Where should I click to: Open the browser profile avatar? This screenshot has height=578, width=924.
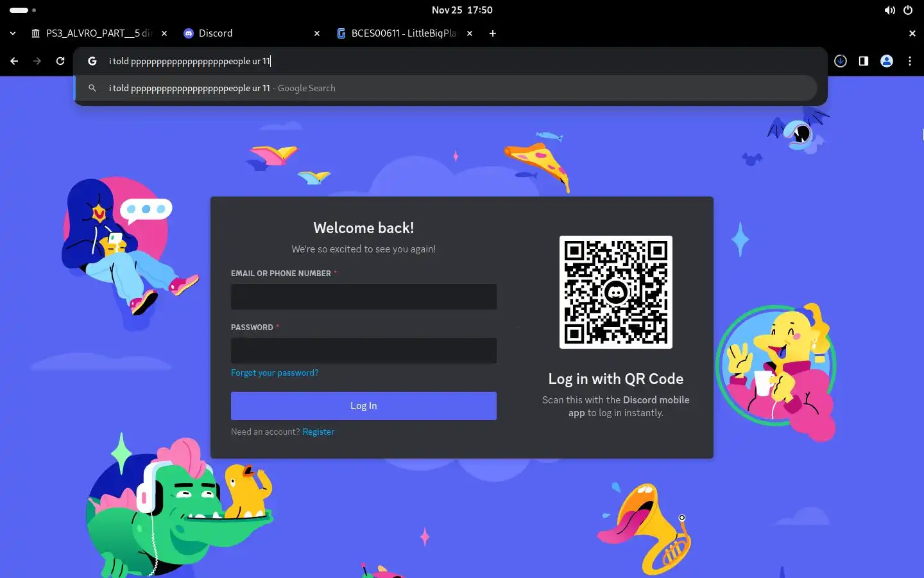point(887,61)
